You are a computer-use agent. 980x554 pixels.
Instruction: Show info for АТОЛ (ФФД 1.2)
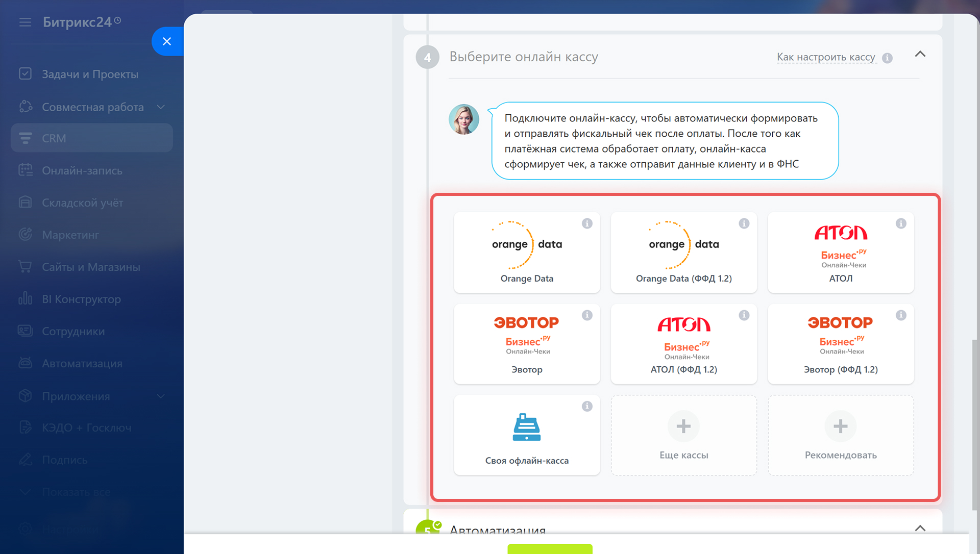(x=744, y=315)
